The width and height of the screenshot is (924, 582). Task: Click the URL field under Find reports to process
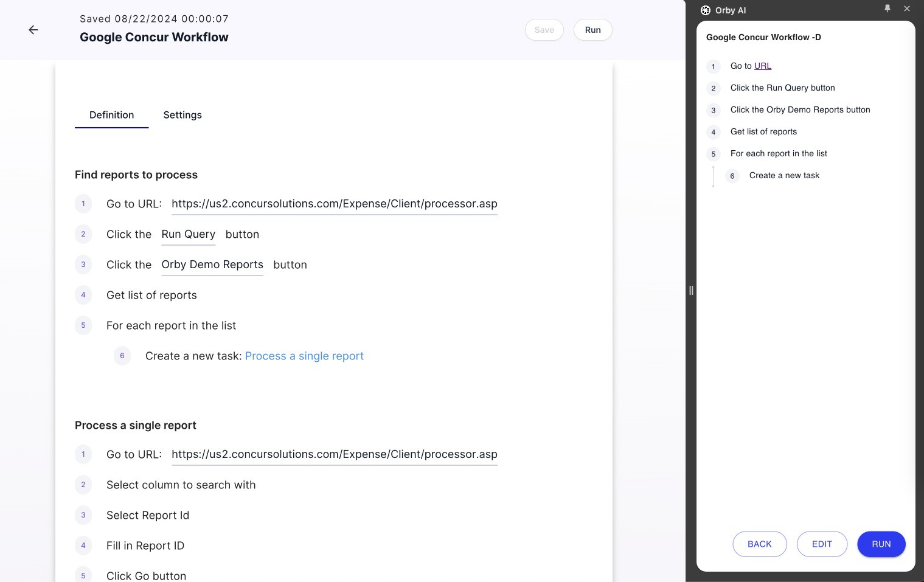(335, 204)
